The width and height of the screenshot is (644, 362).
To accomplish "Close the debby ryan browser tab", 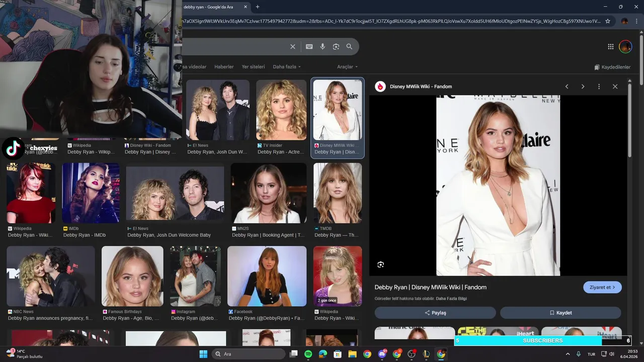I will tap(246, 7).
